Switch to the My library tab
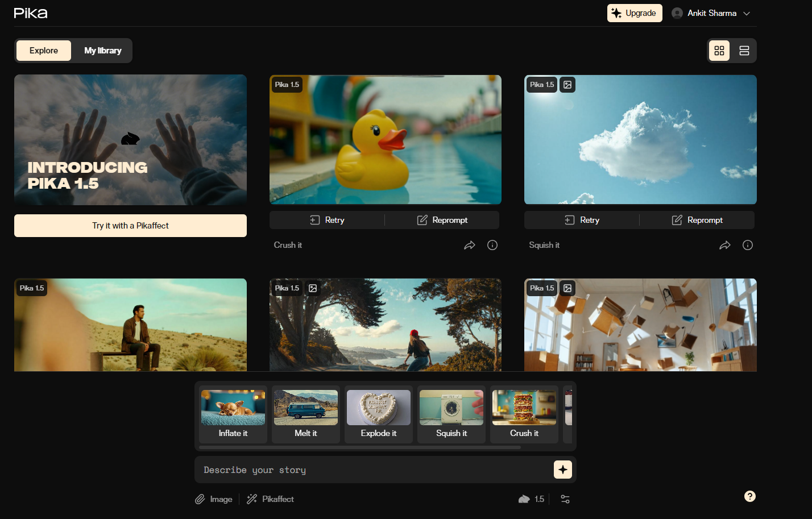 coord(102,51)
